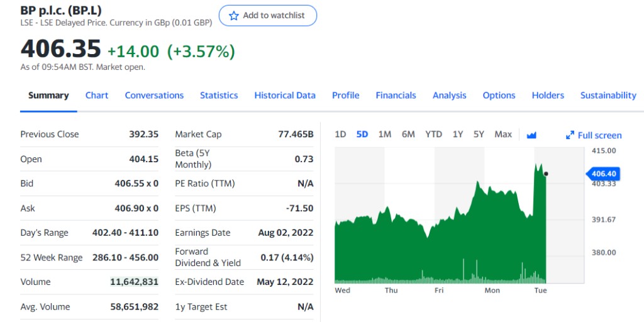View the Financials tab
The image size is (644, 322).
click(x=396, y=96)
